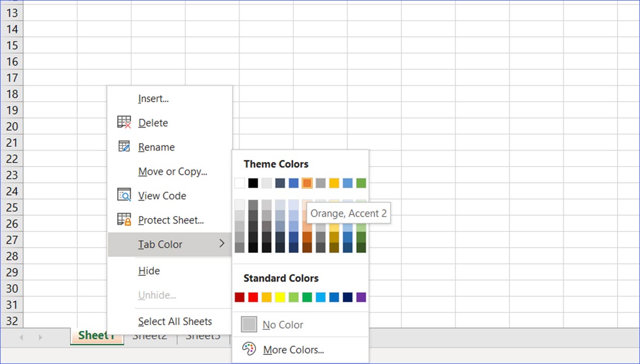
Task: Click the No Color button
Action: point(282,324)
